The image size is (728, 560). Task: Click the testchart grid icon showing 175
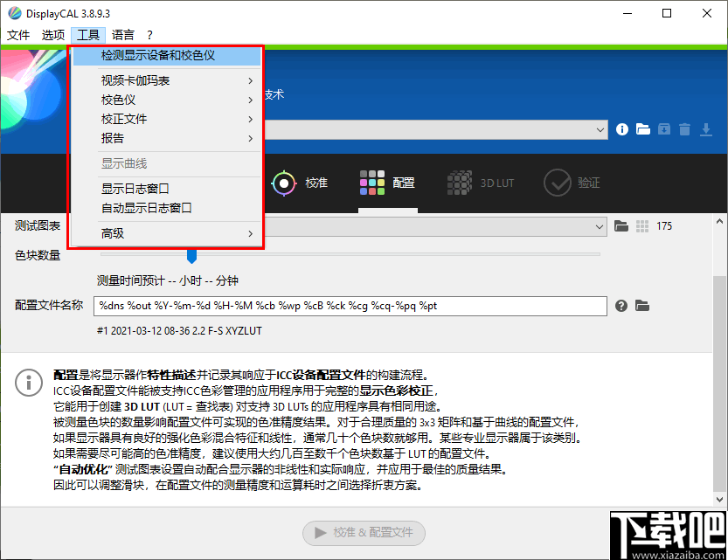(642, 225)
